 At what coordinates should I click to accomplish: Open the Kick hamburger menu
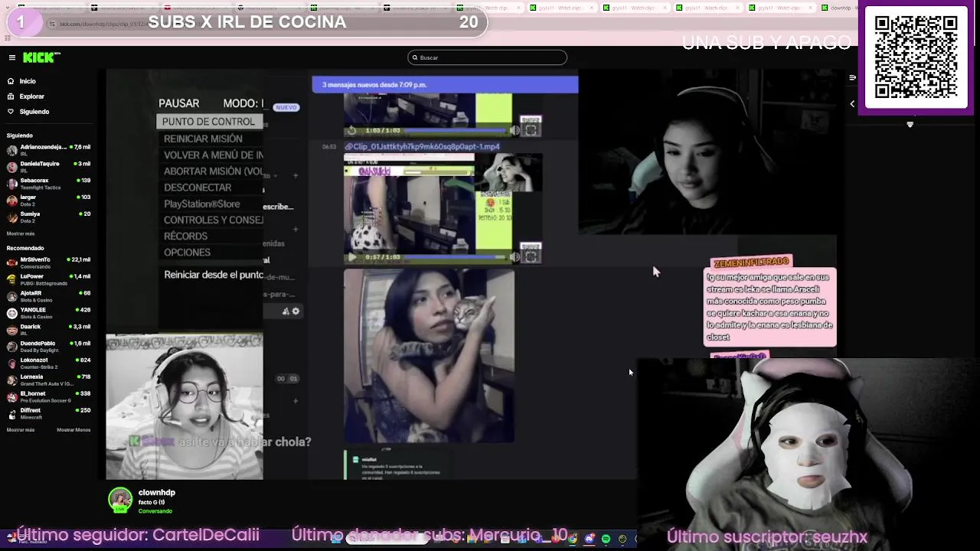[x=12, y=57]
